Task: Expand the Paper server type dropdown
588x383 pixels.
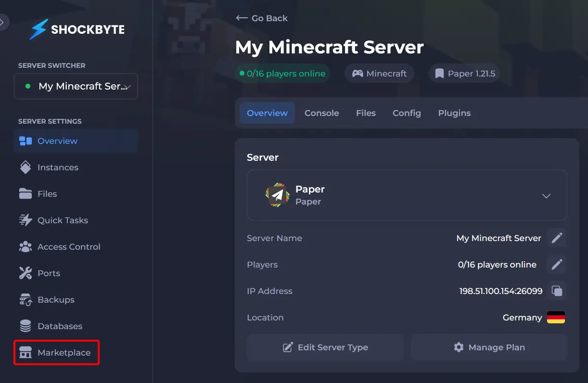Action: 407,195
